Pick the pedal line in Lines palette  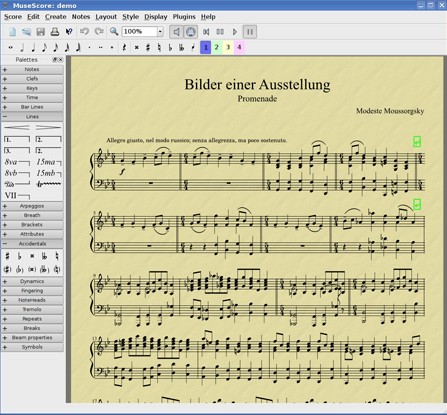pyautogui.click(x=17, y=184)
